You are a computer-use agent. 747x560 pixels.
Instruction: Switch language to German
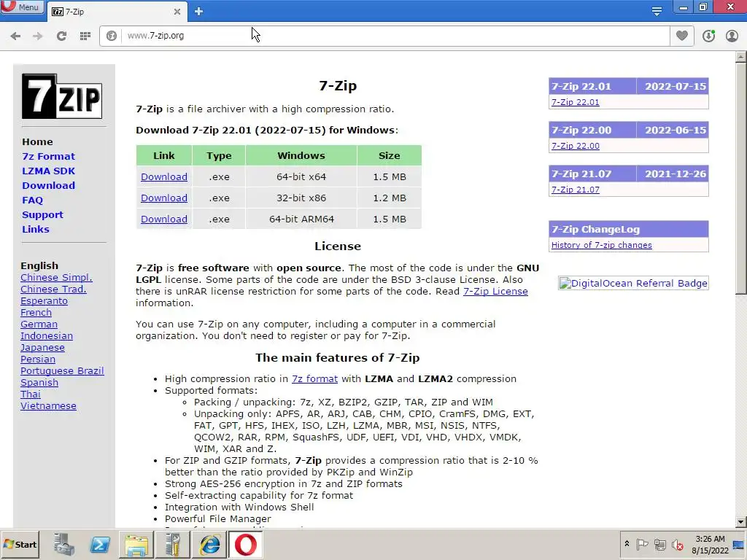(39, 324)
